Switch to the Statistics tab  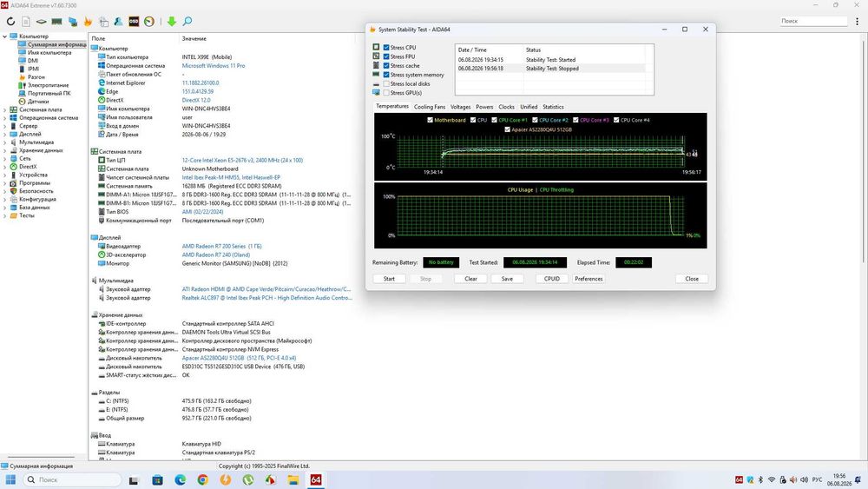pyautogui.click(x=553, y=107)
